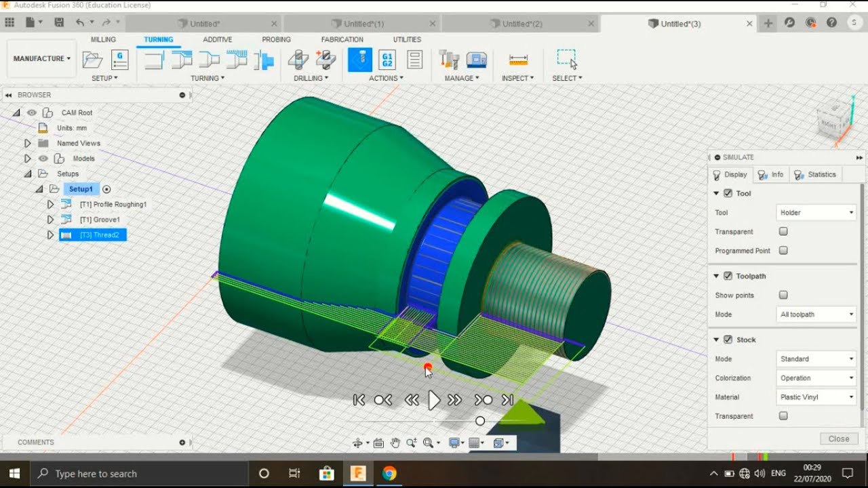This screenshot has height=488, width=868.
Task: Select the Drill tool icon
Action: point(298,60)
